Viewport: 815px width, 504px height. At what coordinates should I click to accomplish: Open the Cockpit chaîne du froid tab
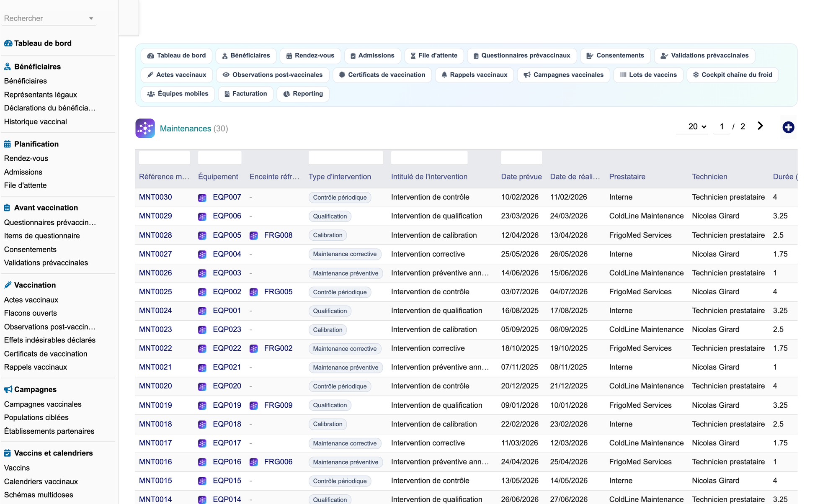click(732, 75)
